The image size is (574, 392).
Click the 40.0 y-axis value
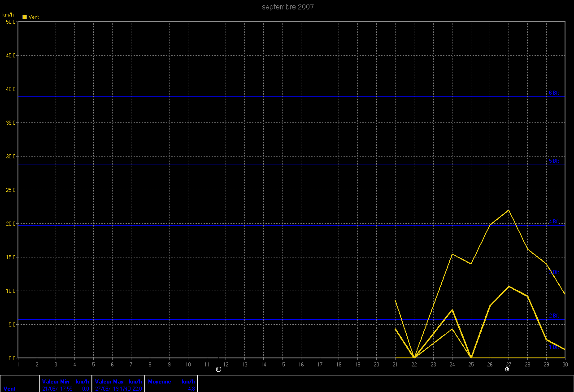pyautogui.click(x=10, y=89)
